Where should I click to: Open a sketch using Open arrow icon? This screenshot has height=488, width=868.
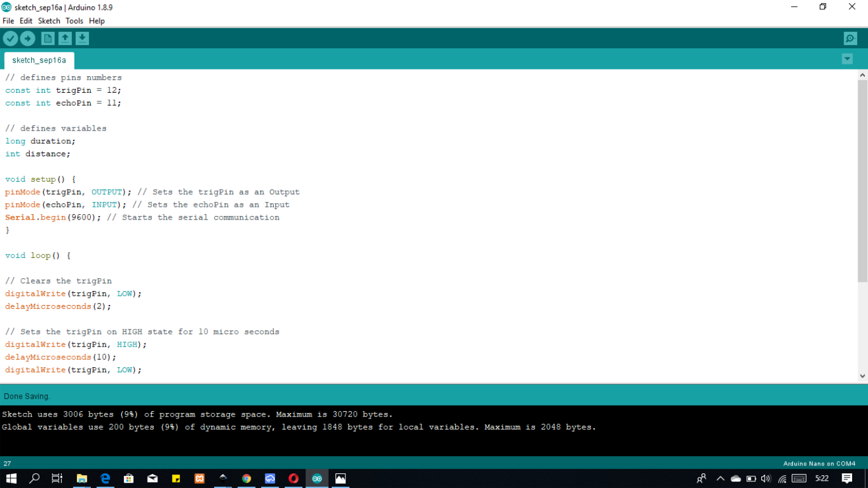click(65, 38)
